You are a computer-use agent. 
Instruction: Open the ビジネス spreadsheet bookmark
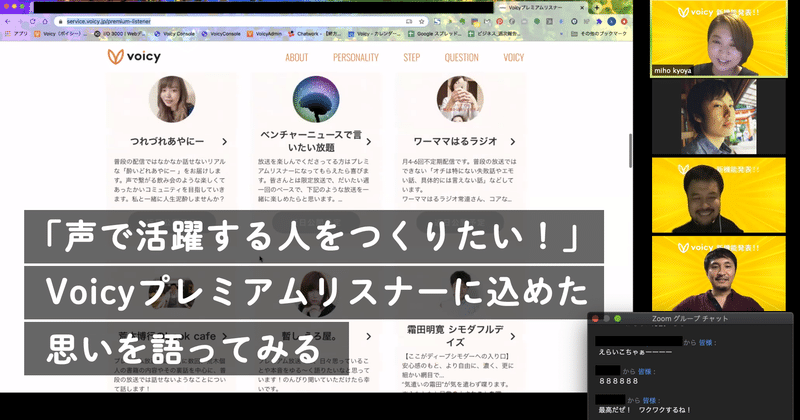[494, 34]
